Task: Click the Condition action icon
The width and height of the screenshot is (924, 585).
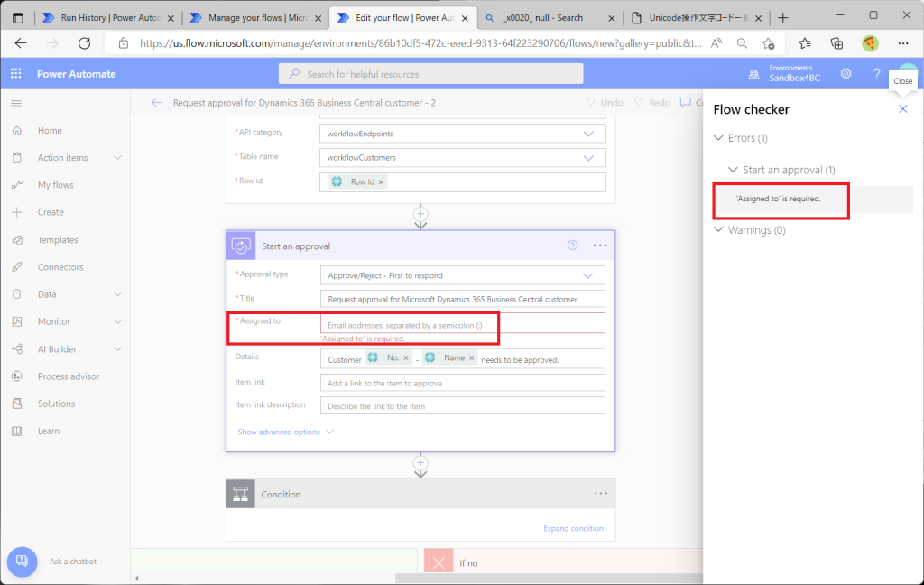Action: click(x=240, y=494)
